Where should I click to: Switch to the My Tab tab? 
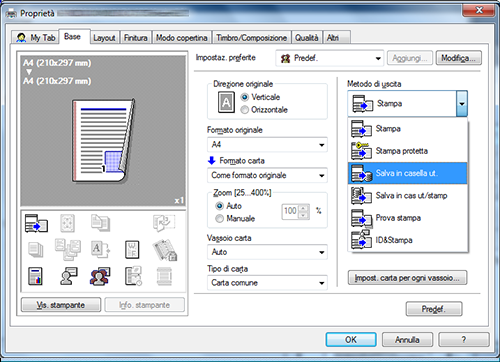tap(35, 38)
